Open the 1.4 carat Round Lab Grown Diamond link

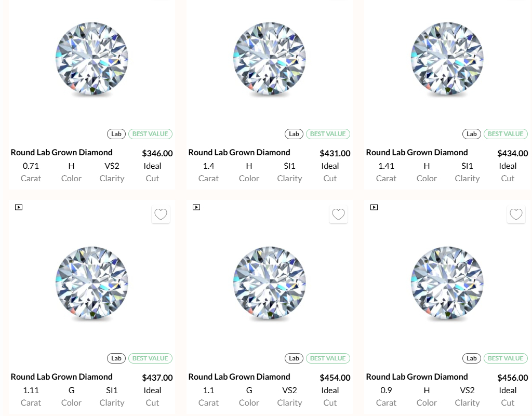239,153
